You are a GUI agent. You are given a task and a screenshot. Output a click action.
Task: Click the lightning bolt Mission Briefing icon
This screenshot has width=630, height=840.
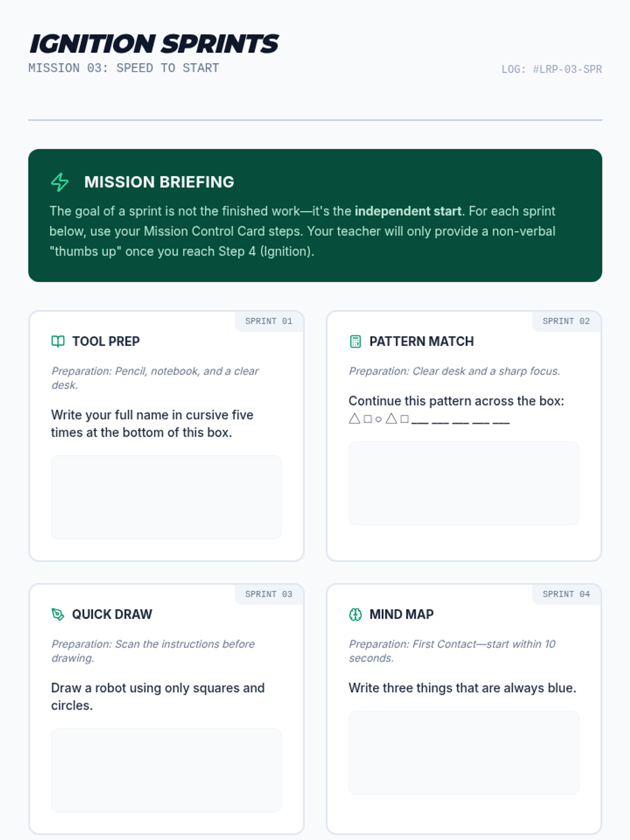(60, 182)
